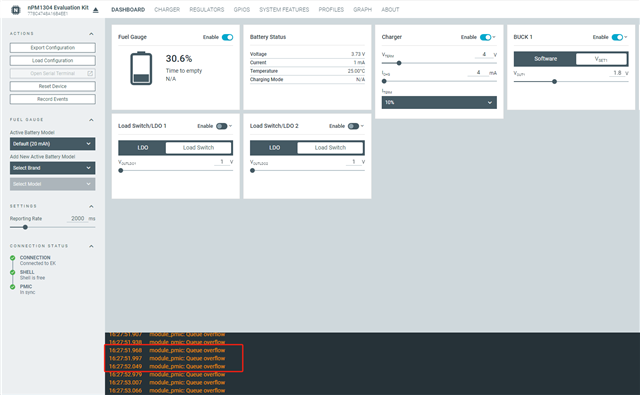Screen dimensions: 640x395
Task: Expand Load Switch/LDO 1 card options arrow
Action: (x=231, y=126)
